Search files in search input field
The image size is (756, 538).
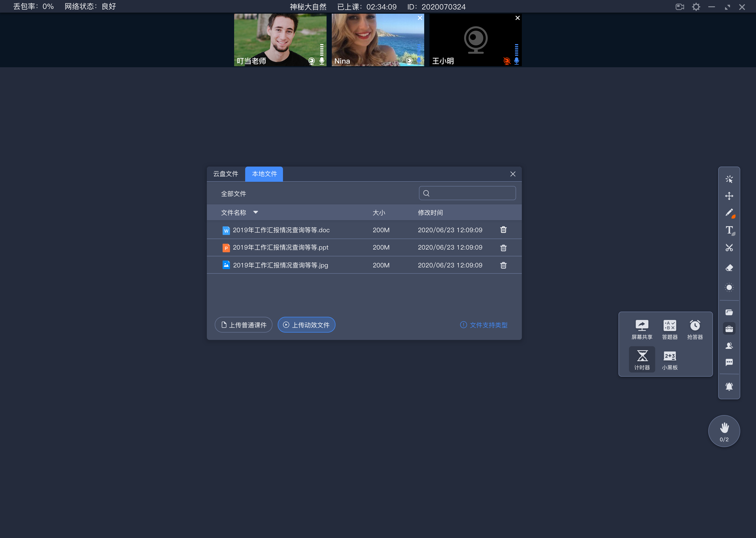(468, 193)
